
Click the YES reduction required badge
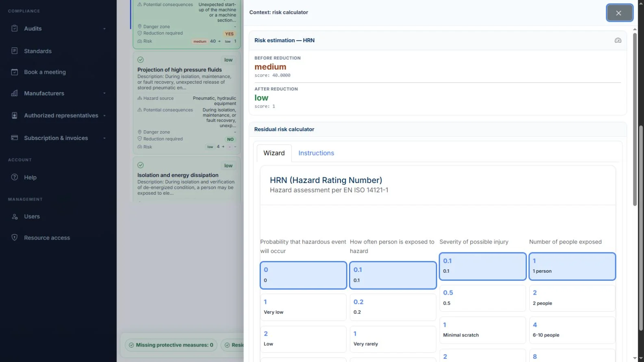[x=230, y=34]
